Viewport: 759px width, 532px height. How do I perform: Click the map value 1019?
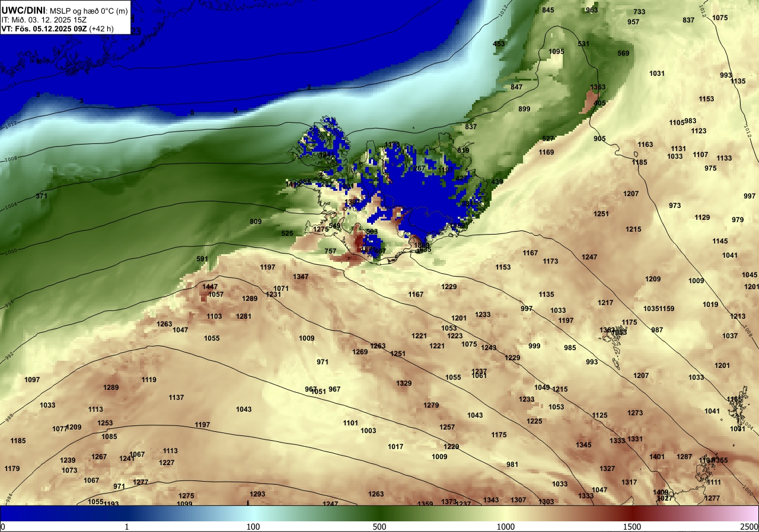[710, 305]
